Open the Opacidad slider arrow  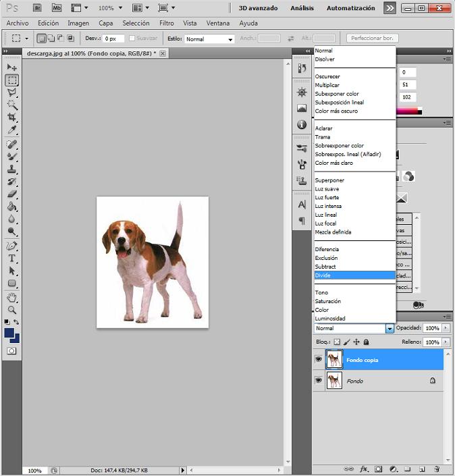(446, 328)
